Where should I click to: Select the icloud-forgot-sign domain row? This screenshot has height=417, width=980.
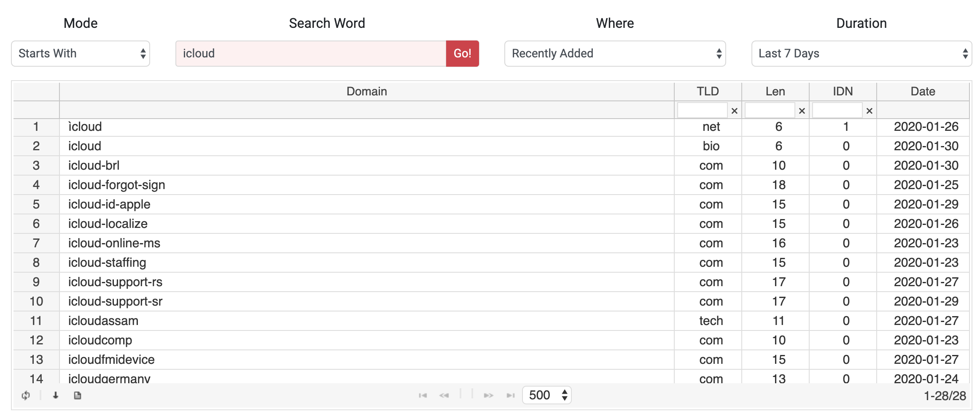(117, 185)
